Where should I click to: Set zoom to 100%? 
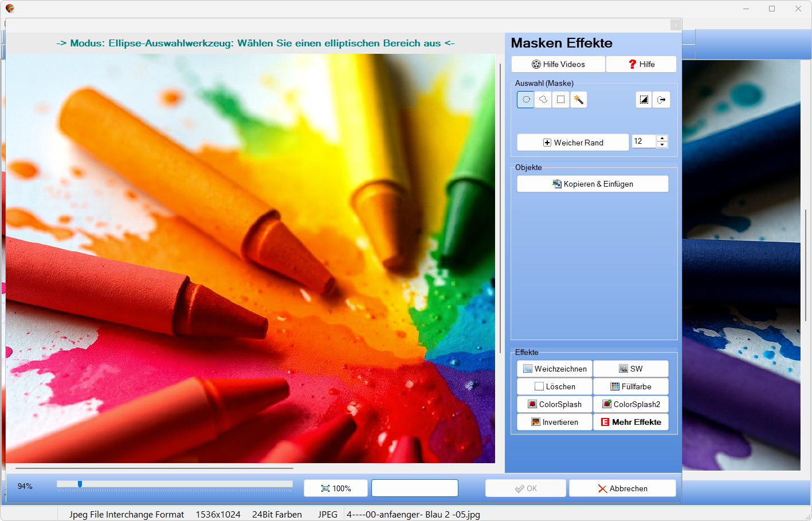336,488
